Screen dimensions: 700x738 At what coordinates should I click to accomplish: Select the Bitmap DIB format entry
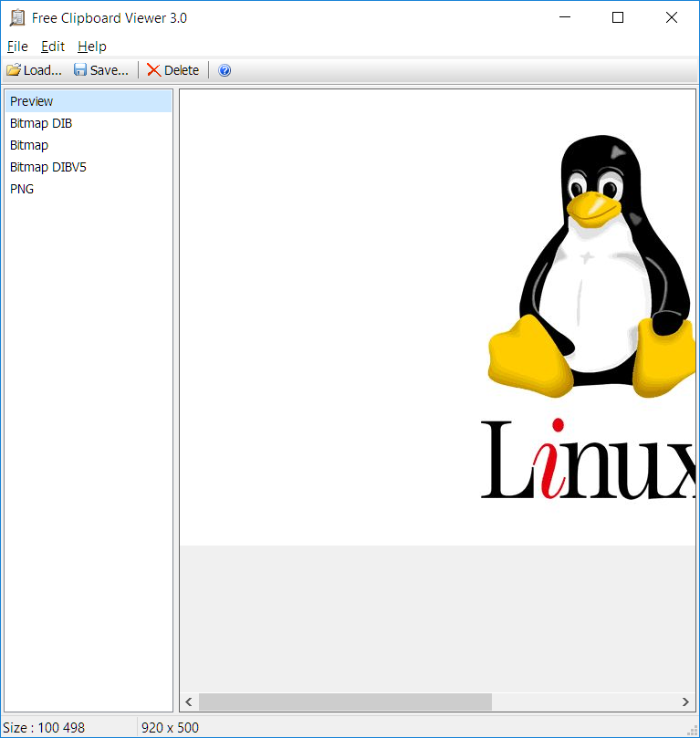(x=89, y=123)
